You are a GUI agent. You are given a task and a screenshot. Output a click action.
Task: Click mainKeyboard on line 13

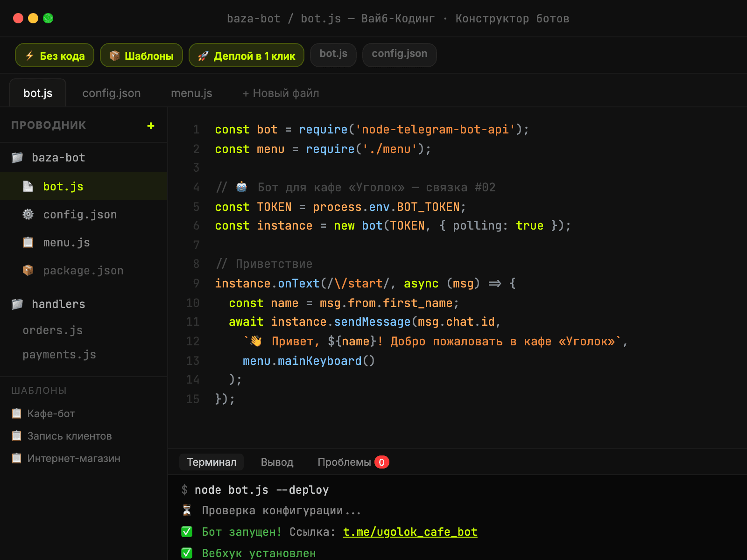point(320,361)
